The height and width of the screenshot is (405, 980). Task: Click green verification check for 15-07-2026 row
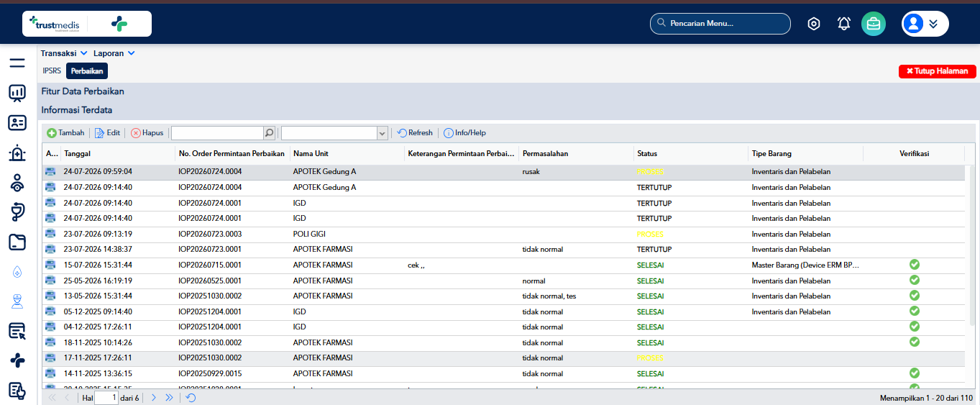coord(915,265)
